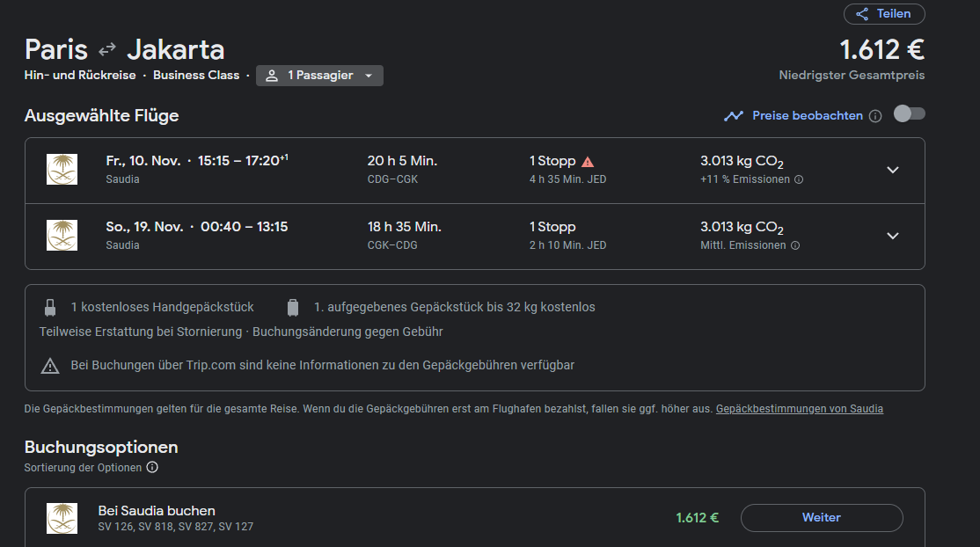Image resolution: width=980 pixels, height=547 pixels.
Task: Expand the return flight on 19. Nov. chevron
Action: (893, 236)
